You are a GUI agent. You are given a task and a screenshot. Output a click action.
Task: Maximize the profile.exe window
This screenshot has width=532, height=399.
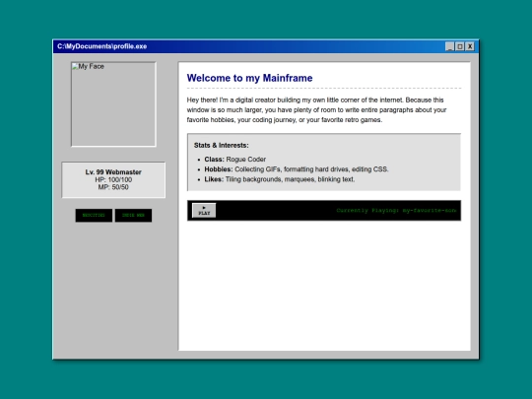460,46
